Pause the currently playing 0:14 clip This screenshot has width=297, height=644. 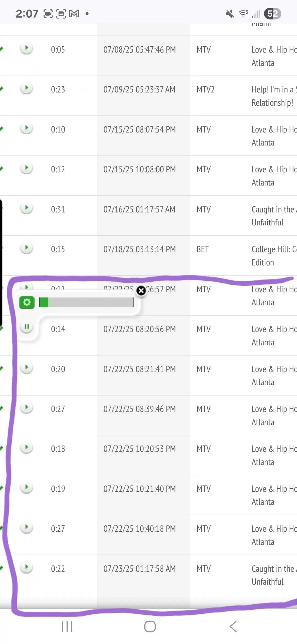tap(26, 327)
